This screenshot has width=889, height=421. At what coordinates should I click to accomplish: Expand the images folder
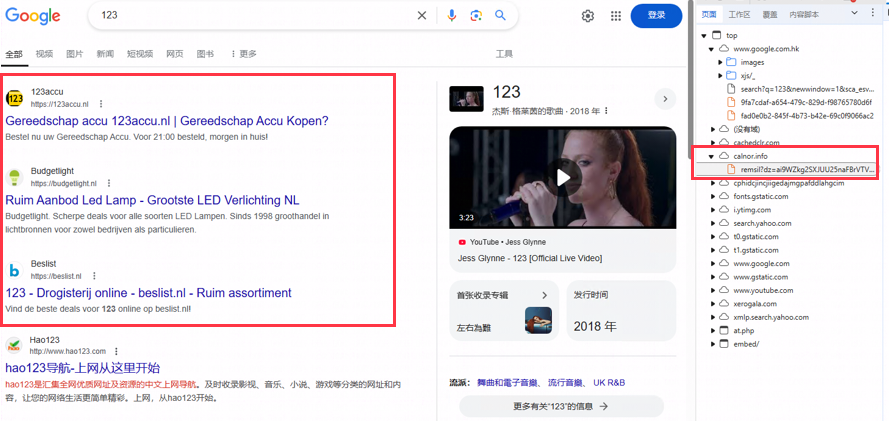pyautogui.click(x=721, y=62)
